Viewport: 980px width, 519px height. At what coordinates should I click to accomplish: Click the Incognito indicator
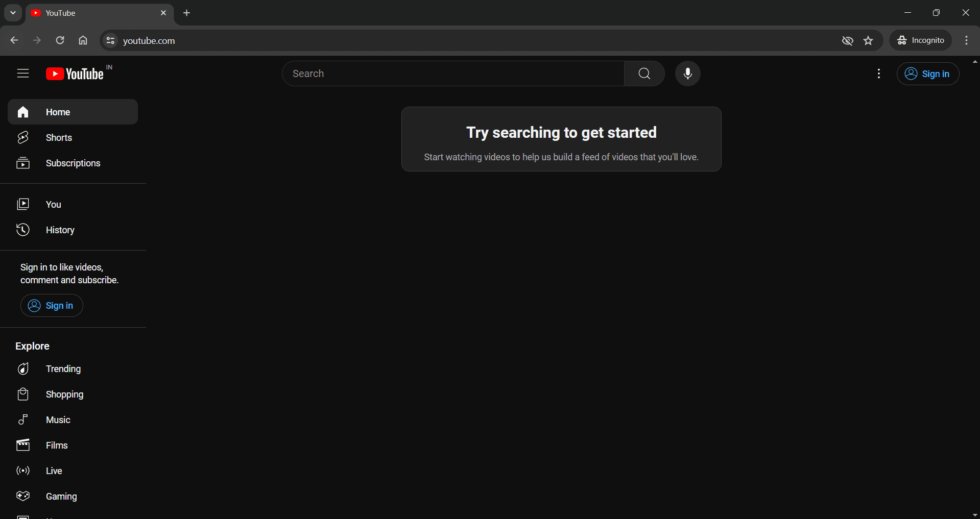coord(921,40)
